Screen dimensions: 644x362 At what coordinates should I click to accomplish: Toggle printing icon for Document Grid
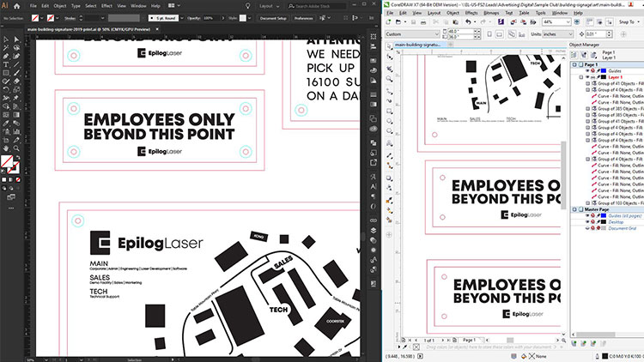point(592,228)
